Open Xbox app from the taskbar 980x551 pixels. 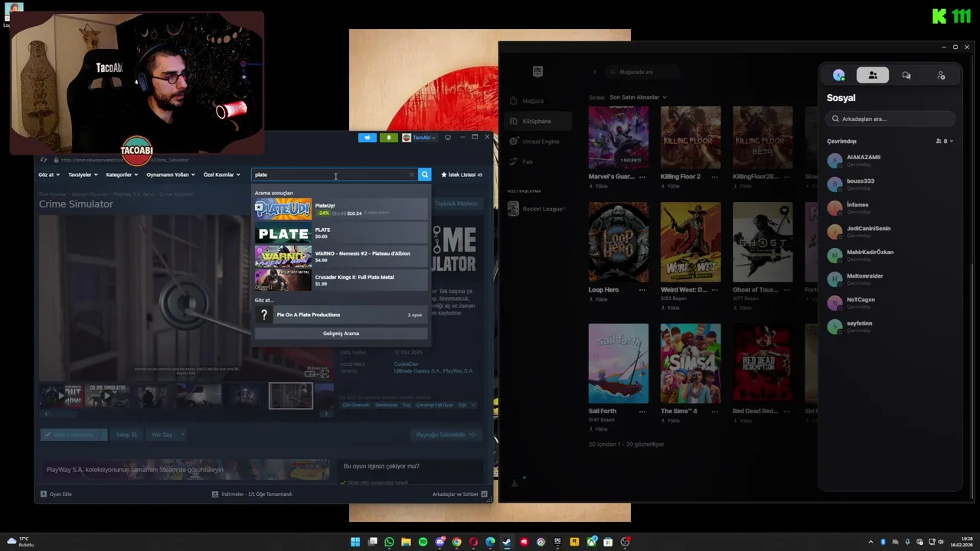[x=591, y=542]
